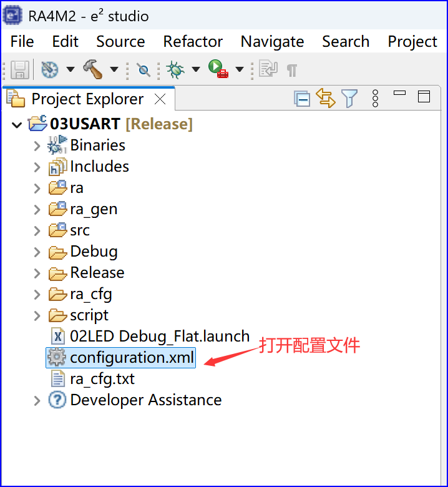
Task: Click the configuration.xml gear icon
Action: click(57, 358)
